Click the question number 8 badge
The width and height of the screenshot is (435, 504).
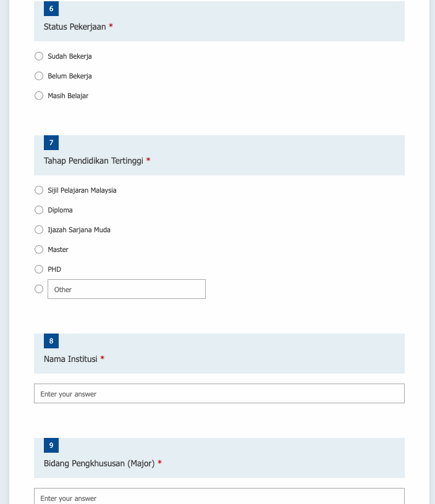[x=51, y=341]
